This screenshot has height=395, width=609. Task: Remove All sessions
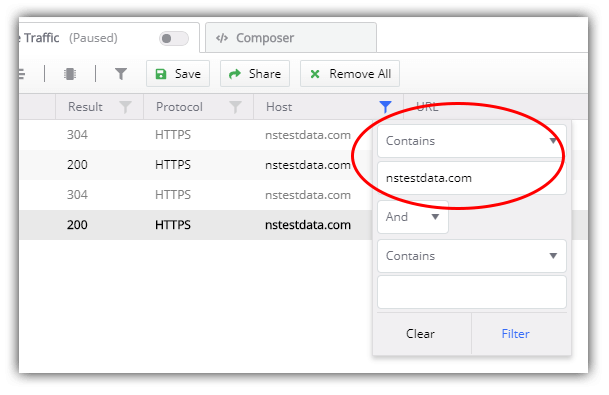click(350, 74)
